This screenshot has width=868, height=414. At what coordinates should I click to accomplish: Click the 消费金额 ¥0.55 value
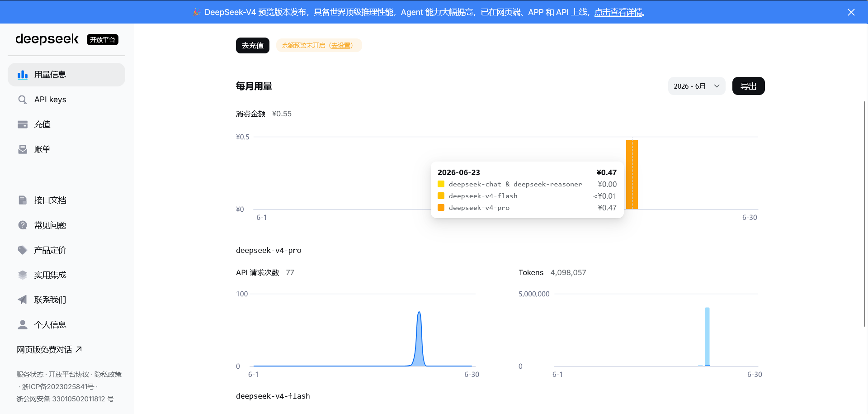point(282,114)
